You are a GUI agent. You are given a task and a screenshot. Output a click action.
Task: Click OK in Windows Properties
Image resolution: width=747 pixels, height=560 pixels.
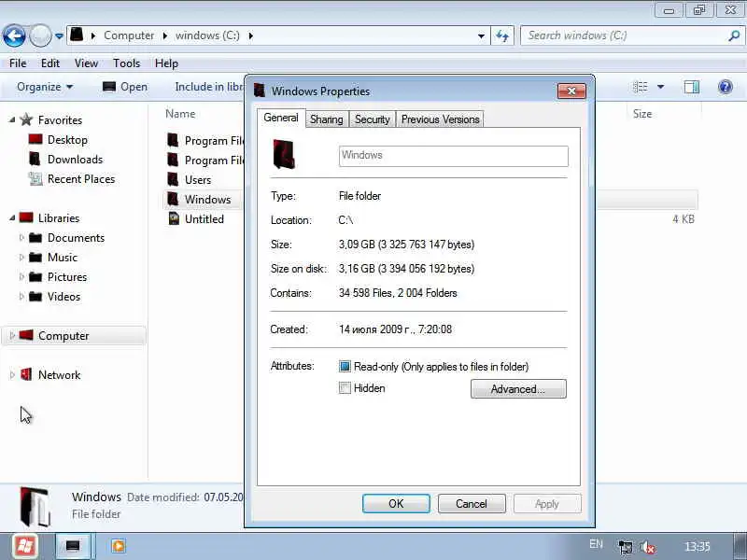coord(396,504)
